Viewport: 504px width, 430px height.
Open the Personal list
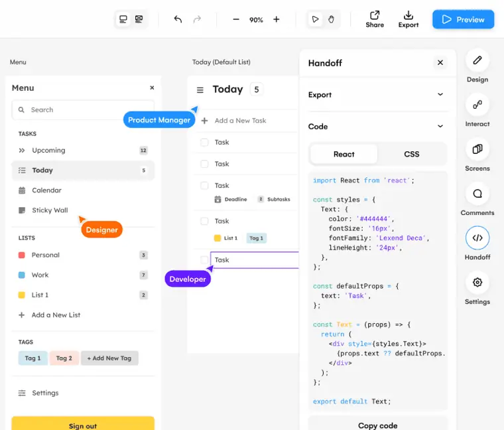pos(83,255)
